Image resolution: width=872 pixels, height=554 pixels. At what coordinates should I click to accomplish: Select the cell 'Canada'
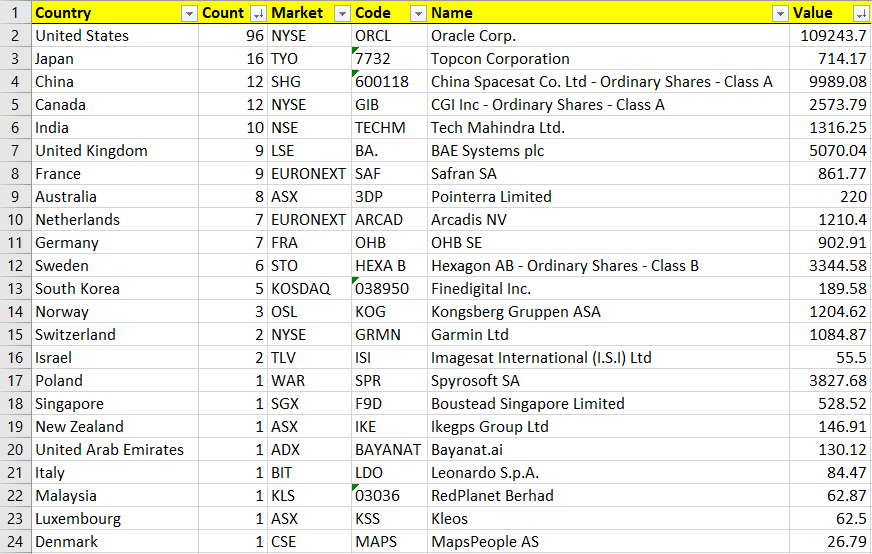click(115, 105)
